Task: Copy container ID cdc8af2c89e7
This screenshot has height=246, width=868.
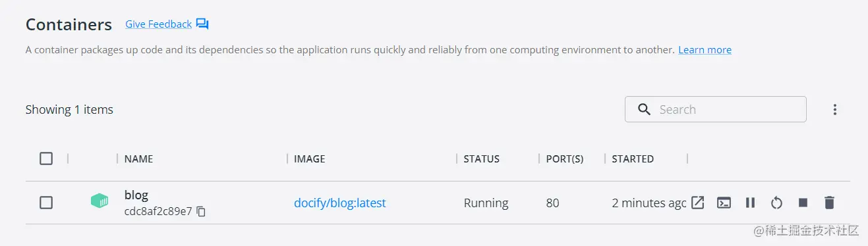Action: click(x=201, y=212)
